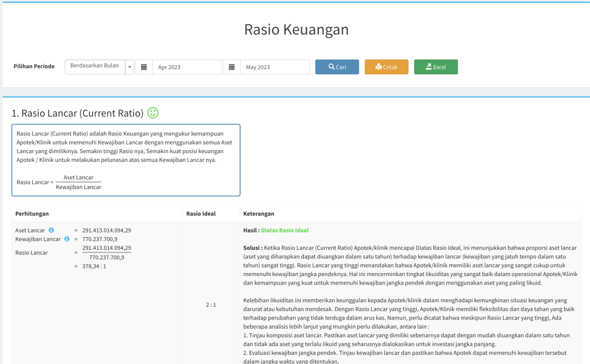The height and width of the screenshot is (364, 590).
Task: Click the Rasio Ideal column header
Action: coord(201,214)
